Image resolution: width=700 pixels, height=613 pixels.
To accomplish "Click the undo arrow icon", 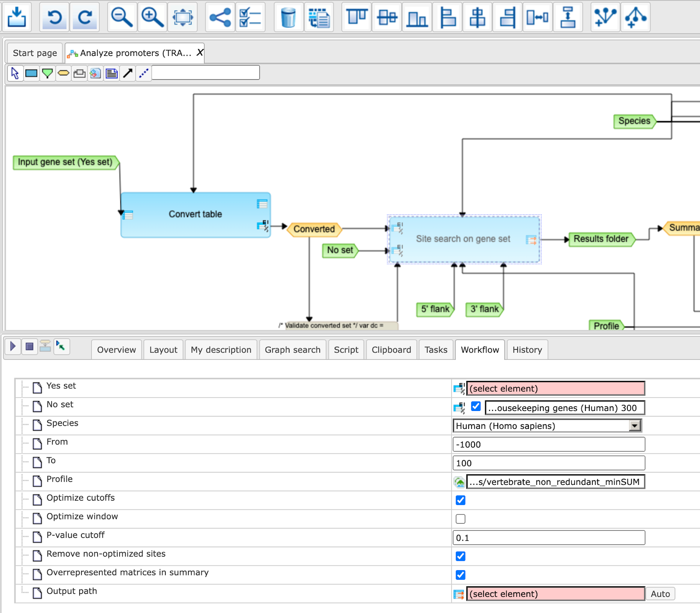I will coord(54,17).
